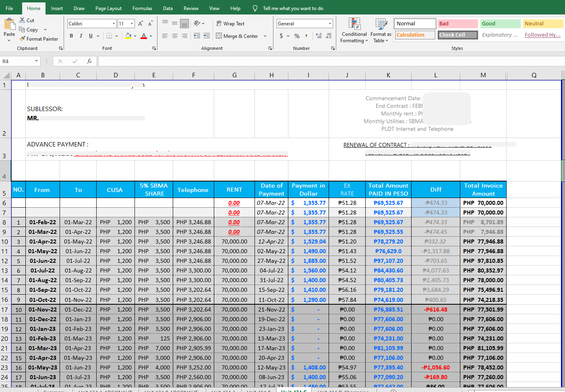Toggle Bold formatting
Screen dimensions: 565x392
pos(71,36)
